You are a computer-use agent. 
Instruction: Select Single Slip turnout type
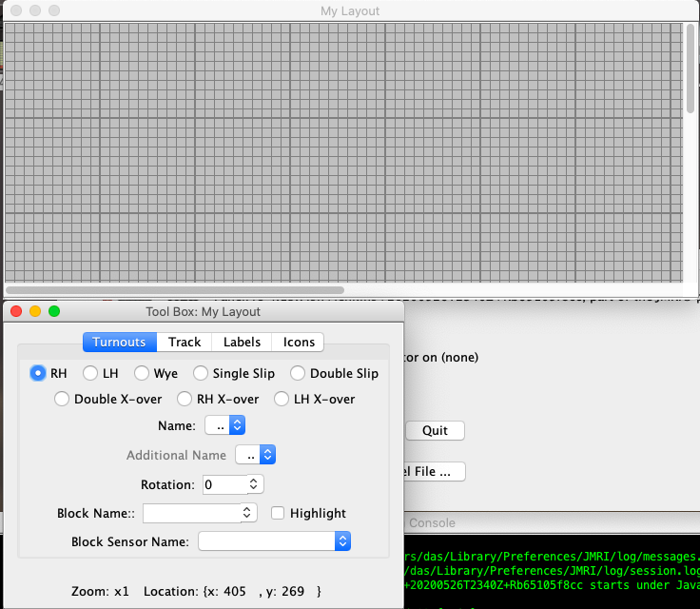coord(201,373)
